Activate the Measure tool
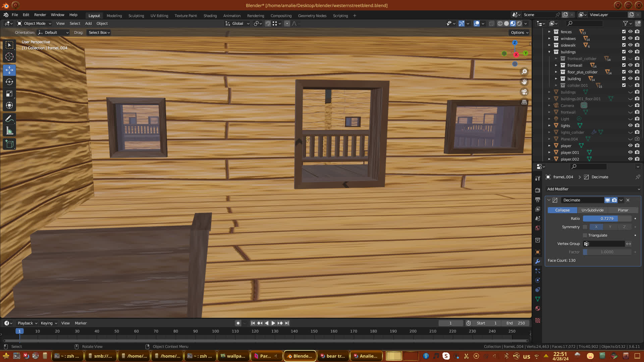Viewport: 644px width, 362px height. (x=9, y=131)
